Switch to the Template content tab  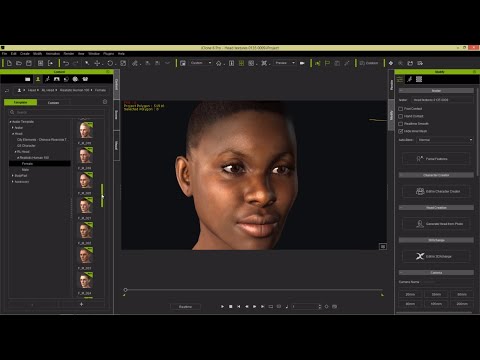[20, 102]
